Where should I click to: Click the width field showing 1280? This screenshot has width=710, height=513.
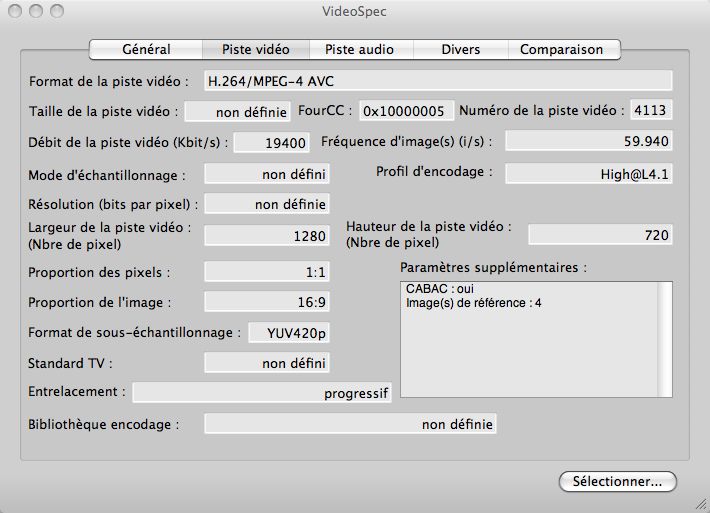[x=267, y=236]
